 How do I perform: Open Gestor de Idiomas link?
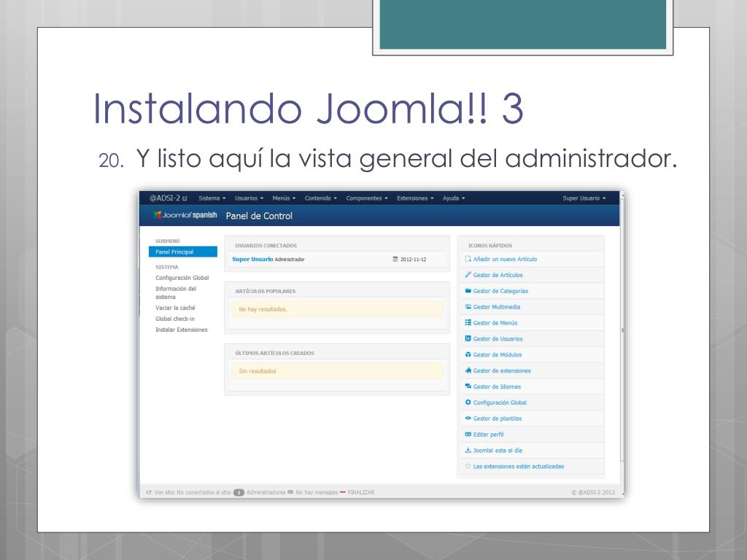(497, 386)
